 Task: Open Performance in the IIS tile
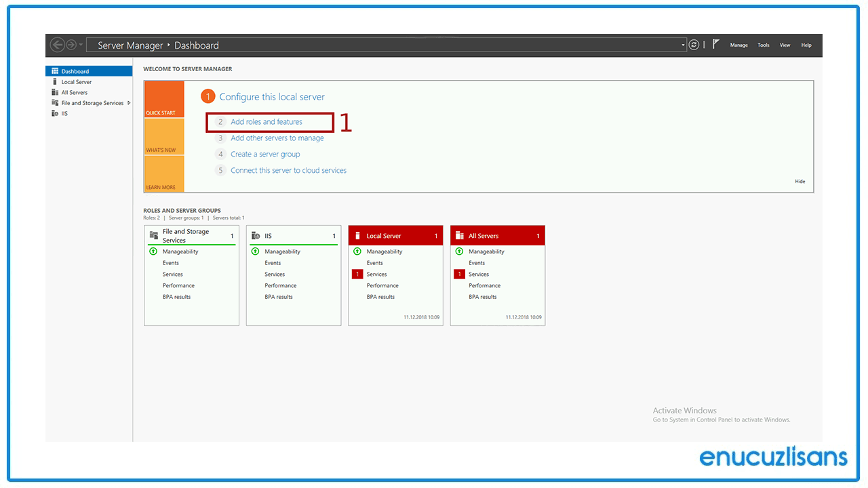281,286
